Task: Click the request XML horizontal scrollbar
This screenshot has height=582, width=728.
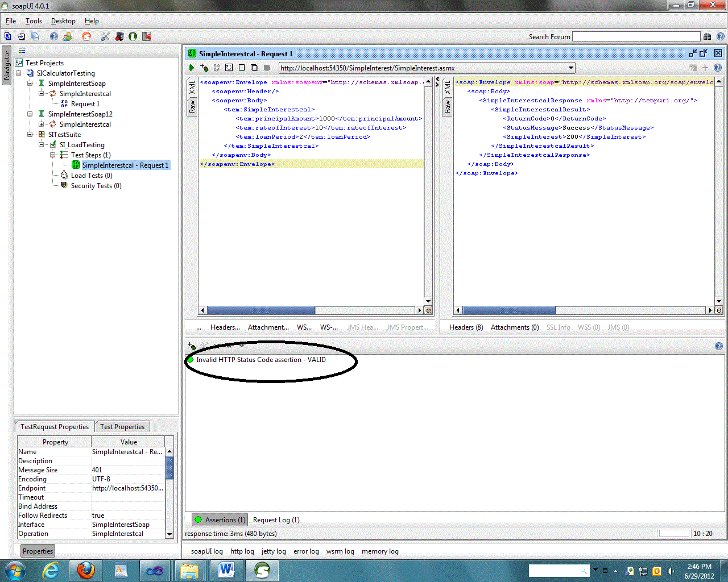Action: click(x=261, y=310)
